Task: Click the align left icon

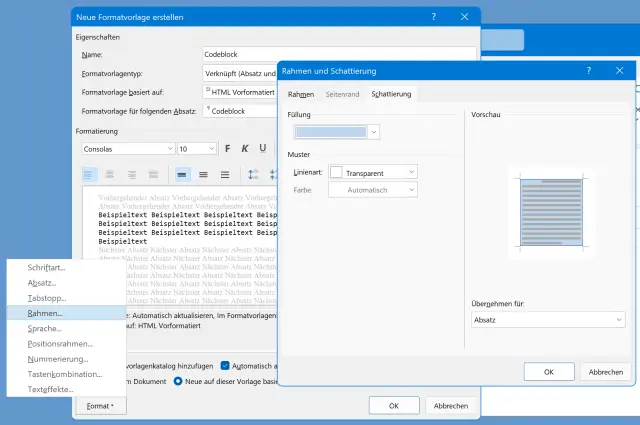Action: pos(89,174)
